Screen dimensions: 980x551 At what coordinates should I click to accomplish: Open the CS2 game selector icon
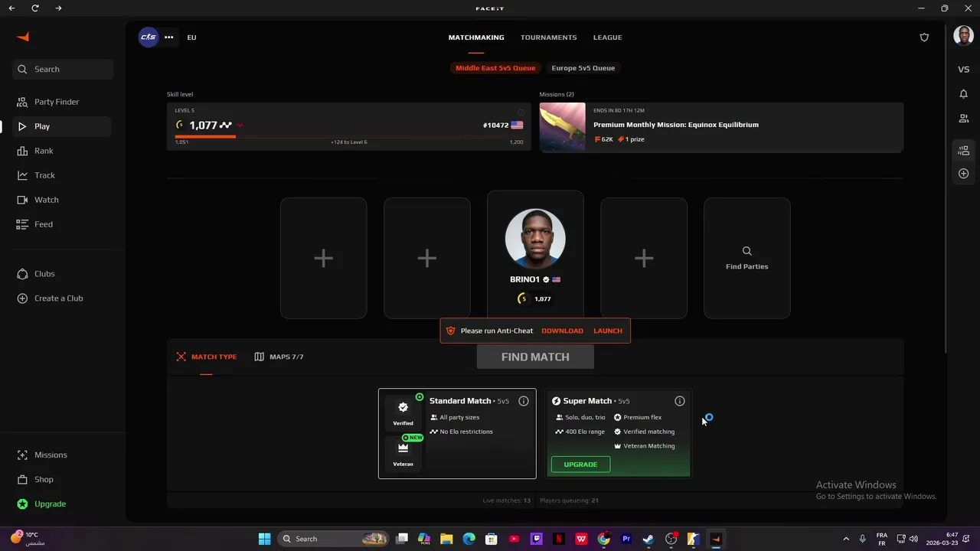(x=148, y=37)
